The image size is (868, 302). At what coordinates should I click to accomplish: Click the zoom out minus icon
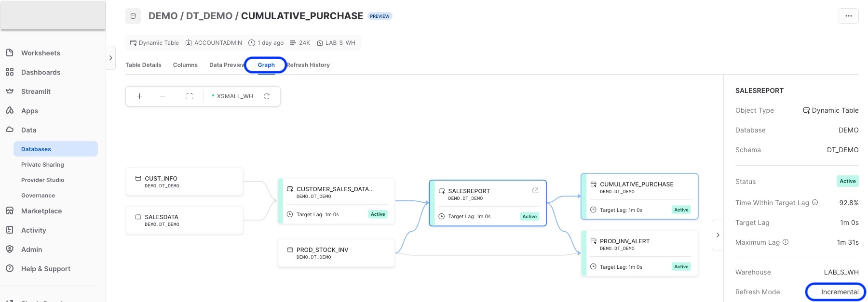coord(163,96)
